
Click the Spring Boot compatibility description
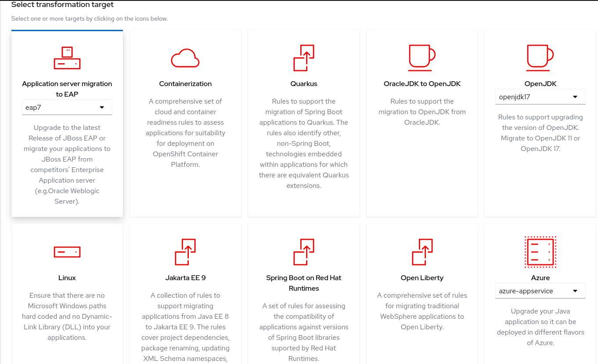click(304, 332)
